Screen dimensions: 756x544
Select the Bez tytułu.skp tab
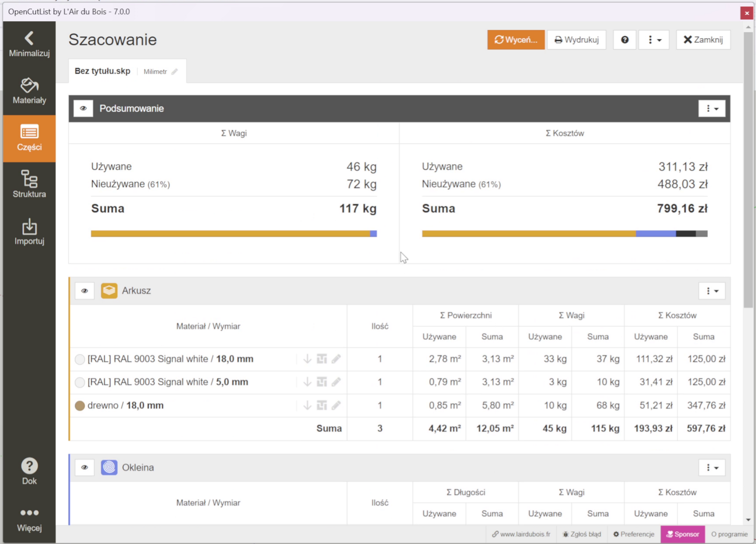click(103, 71)
